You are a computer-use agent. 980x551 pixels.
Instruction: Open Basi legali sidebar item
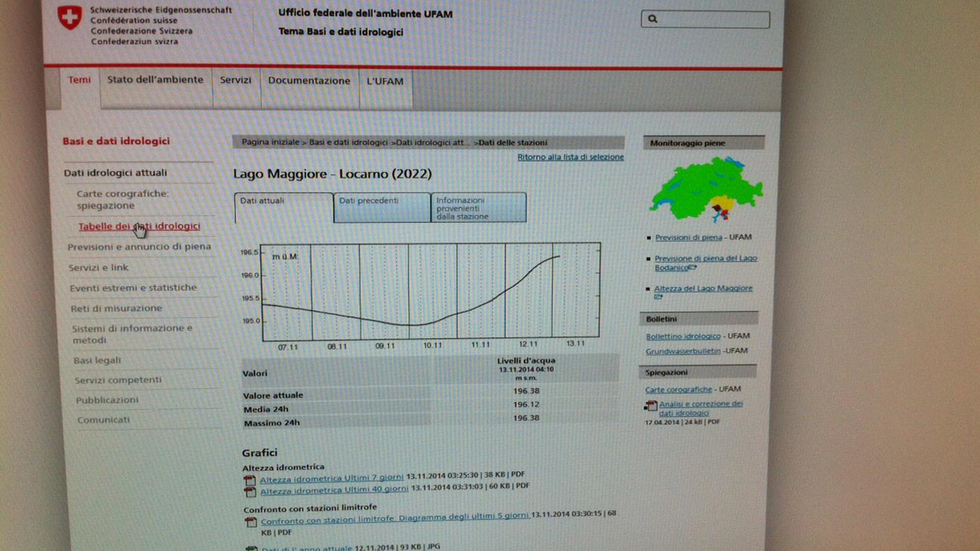(97, 360)
